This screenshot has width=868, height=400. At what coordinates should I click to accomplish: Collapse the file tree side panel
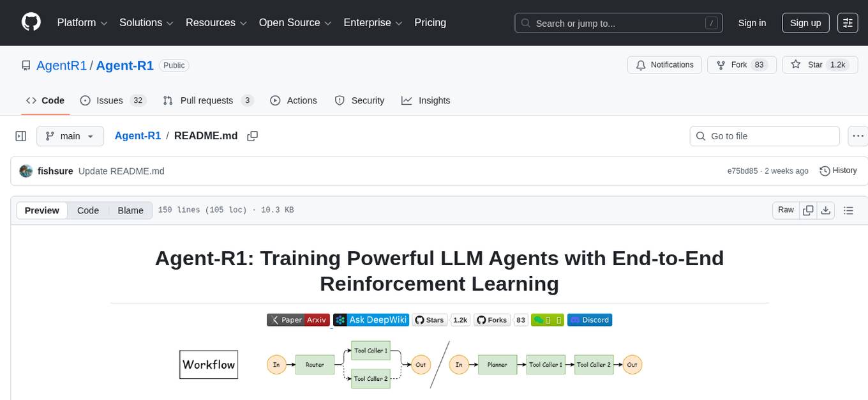(21, 136)
